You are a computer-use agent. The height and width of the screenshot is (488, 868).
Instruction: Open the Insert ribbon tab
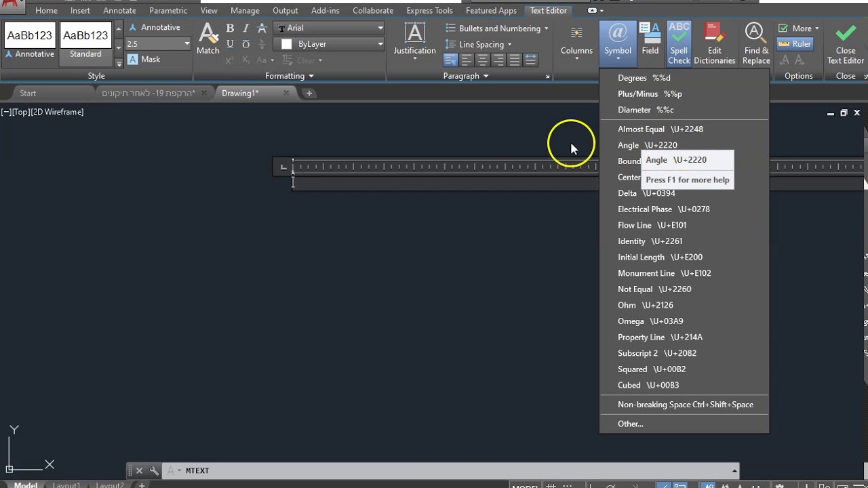point(80,10)
